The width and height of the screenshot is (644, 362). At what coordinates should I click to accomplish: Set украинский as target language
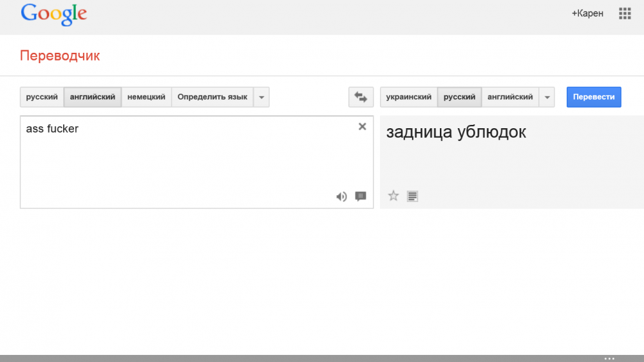(409, 97)
